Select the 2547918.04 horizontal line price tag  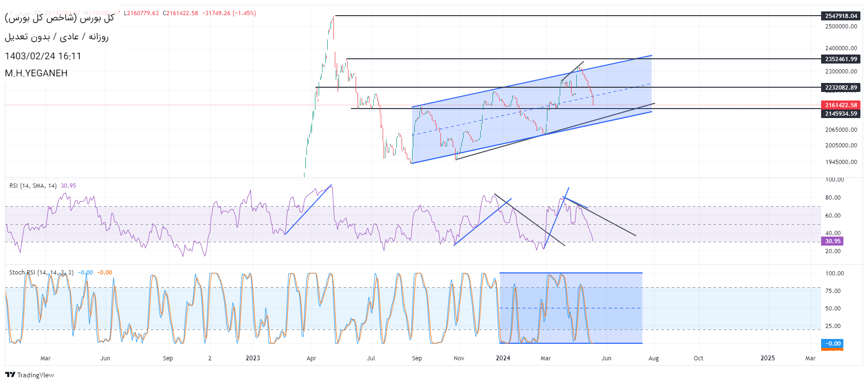pyautogui.click(x=841, y=16)
